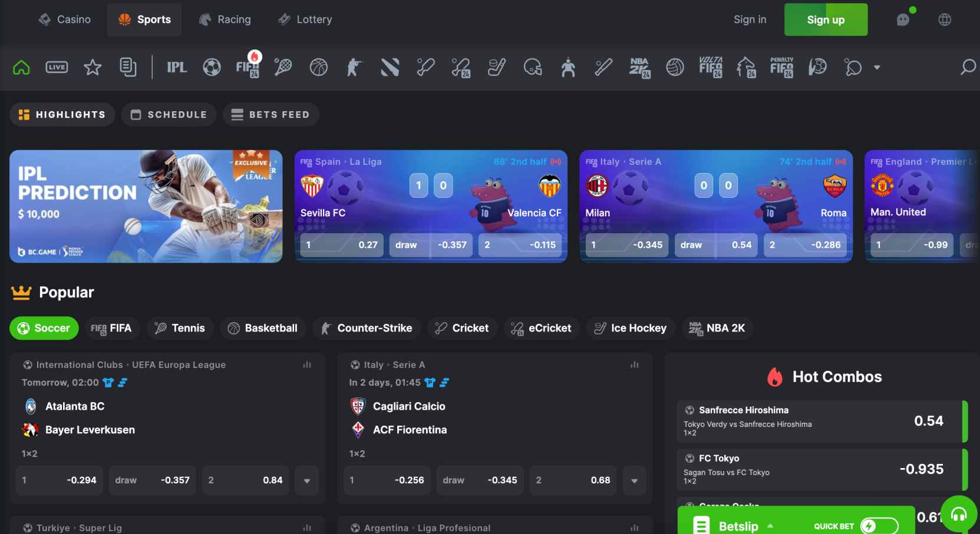This screenshot has width=980, height=534.
Task: Open the Schedule tab
Action: coord(169,114)
